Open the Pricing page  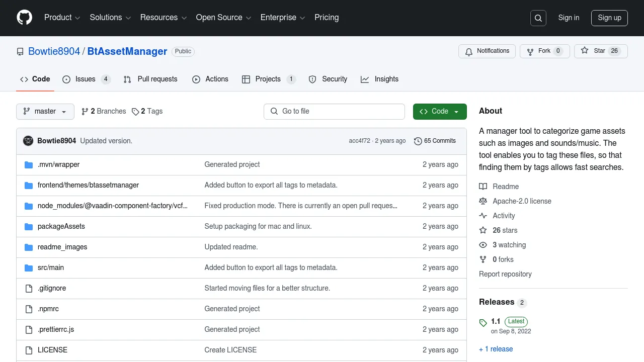pos(327,18)
